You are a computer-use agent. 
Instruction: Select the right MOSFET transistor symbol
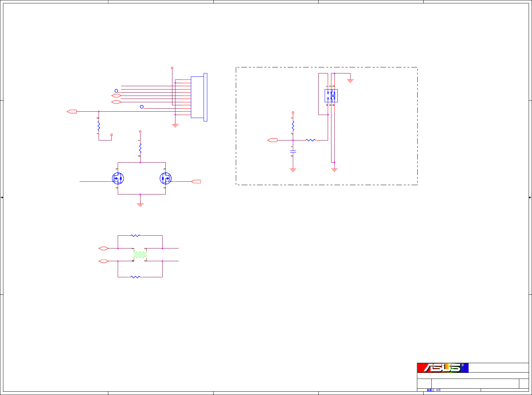click(165, 178)
